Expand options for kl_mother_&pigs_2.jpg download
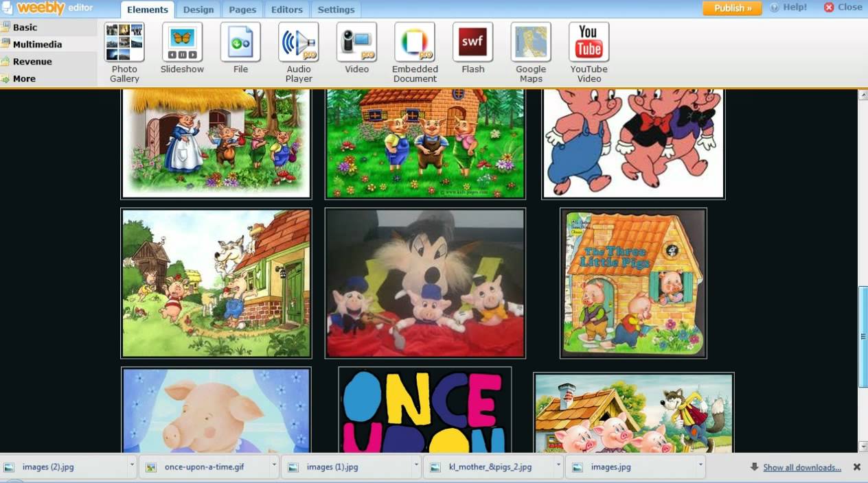Viewport: 868px width, 483px height. (558, 466)
